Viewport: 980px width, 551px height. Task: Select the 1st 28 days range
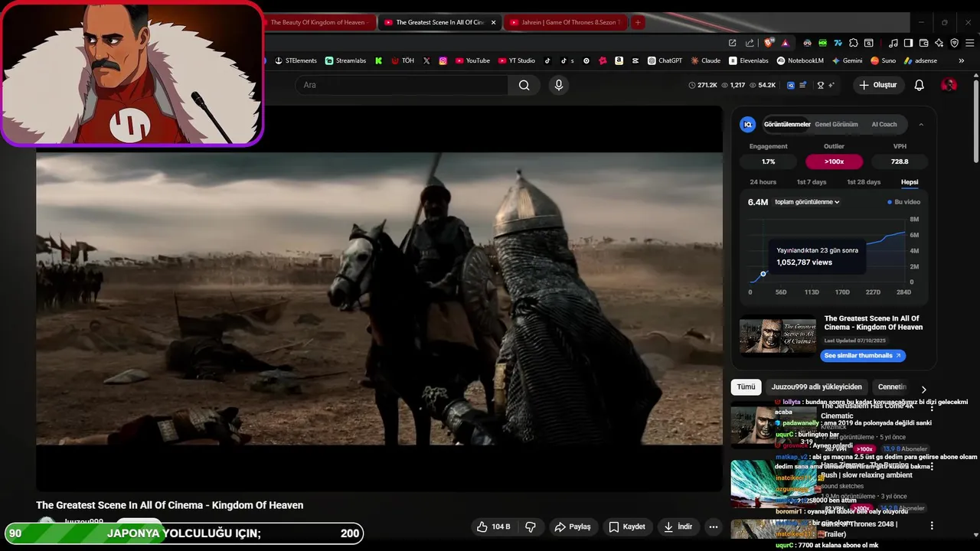(864, 182)
